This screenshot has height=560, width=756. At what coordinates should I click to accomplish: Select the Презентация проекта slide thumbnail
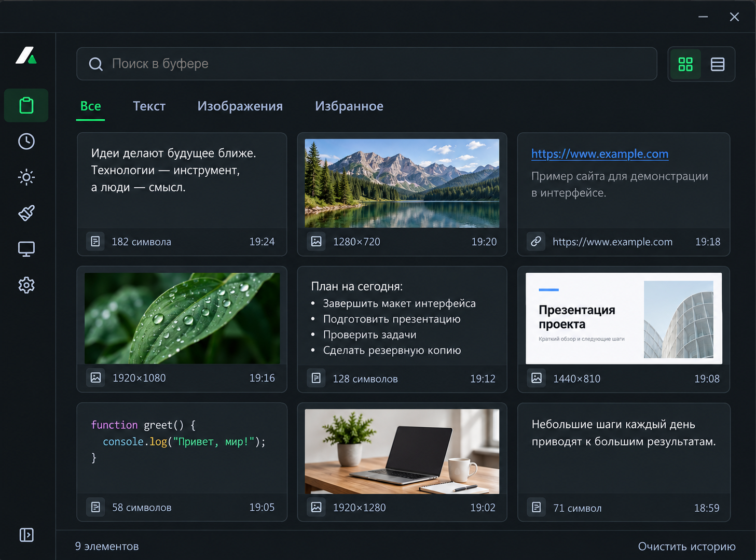pos(624,318)
